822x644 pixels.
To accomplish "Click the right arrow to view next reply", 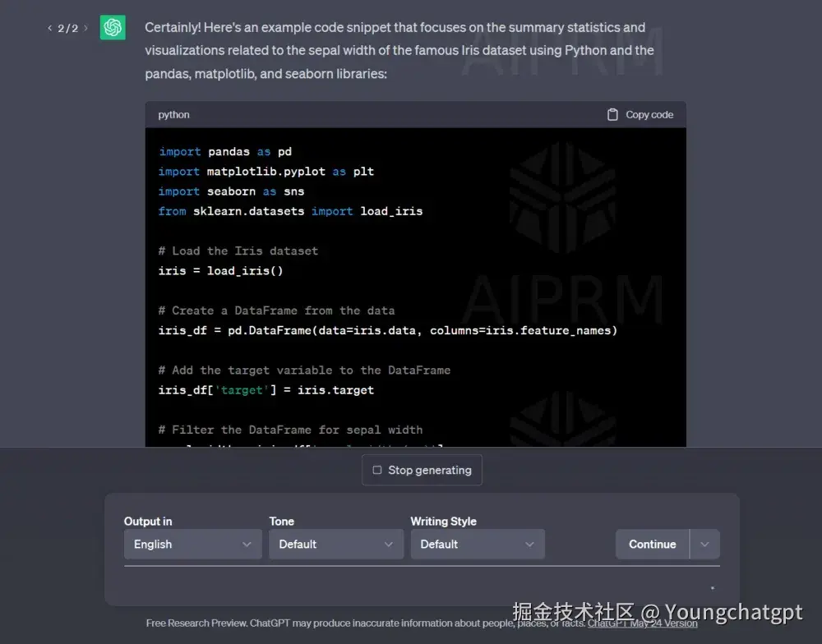I will pyautogui.click(x=86, y=27).
